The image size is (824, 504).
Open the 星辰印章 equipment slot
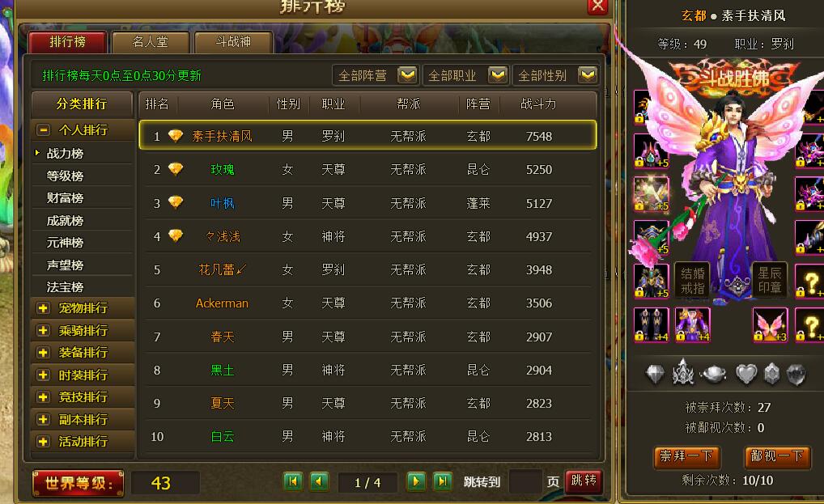[770, 281]
